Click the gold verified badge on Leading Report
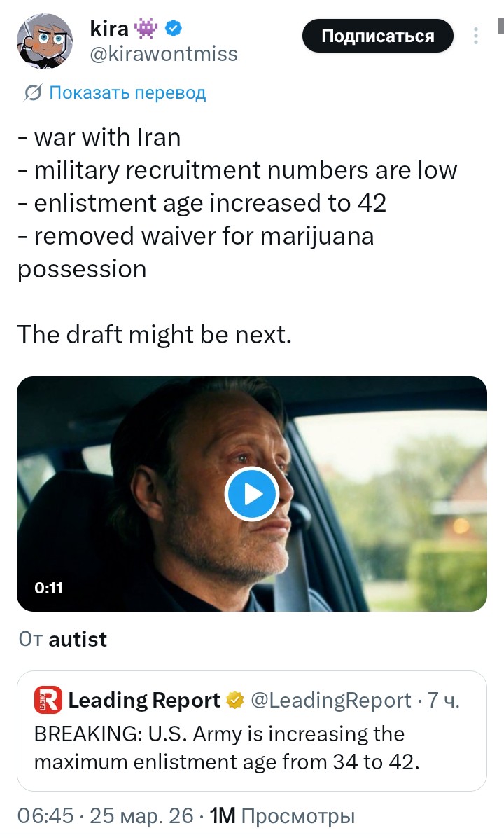504x840 pixels. point(234,700)
